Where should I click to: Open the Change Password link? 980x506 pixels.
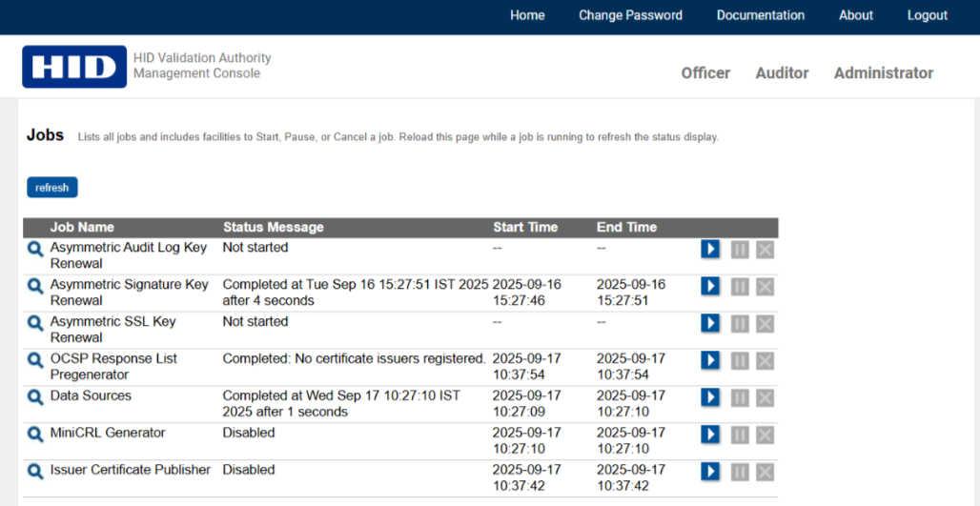tap(630, 15)
